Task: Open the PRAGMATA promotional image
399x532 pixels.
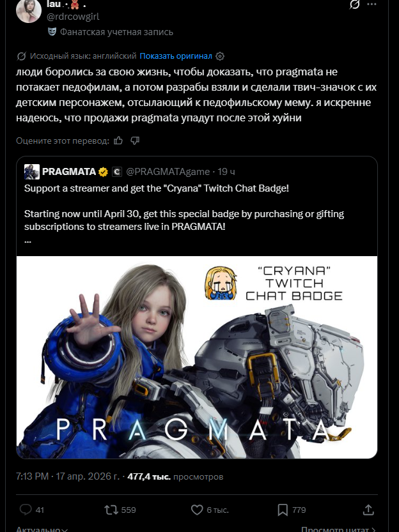Action: (197, 357)
